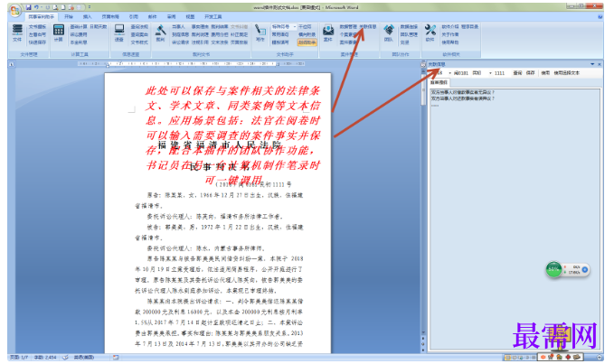The height and width of the screenshot is (364, 614).
Task: Click 日期天数 in 计算工具 group
Action: (99, 26)
